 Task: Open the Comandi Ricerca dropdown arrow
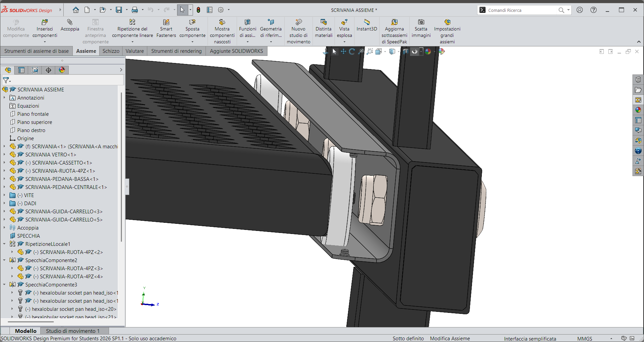(568, 10)
